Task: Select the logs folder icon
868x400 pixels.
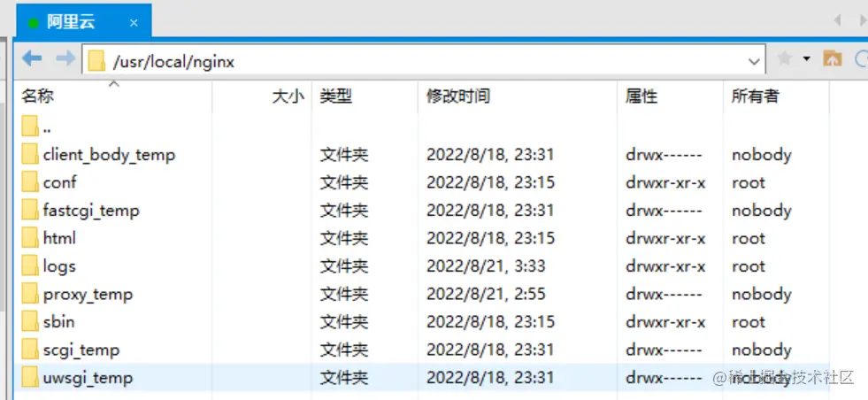Action: point(30,265)
